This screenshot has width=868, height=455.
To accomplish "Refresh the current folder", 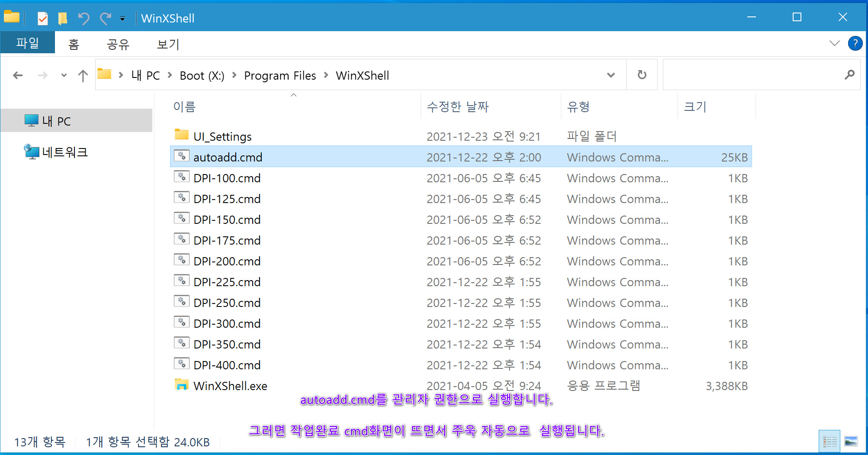I will [x=642, y=74].
